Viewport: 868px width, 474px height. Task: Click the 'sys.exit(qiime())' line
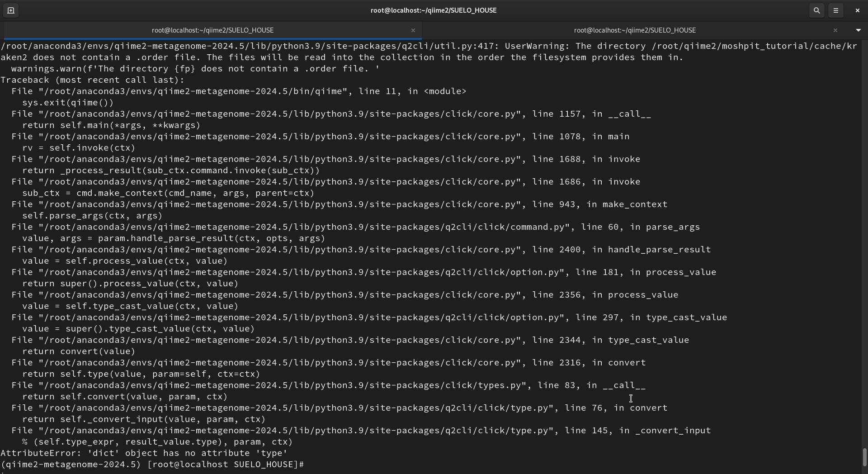(x=68, y=103)
